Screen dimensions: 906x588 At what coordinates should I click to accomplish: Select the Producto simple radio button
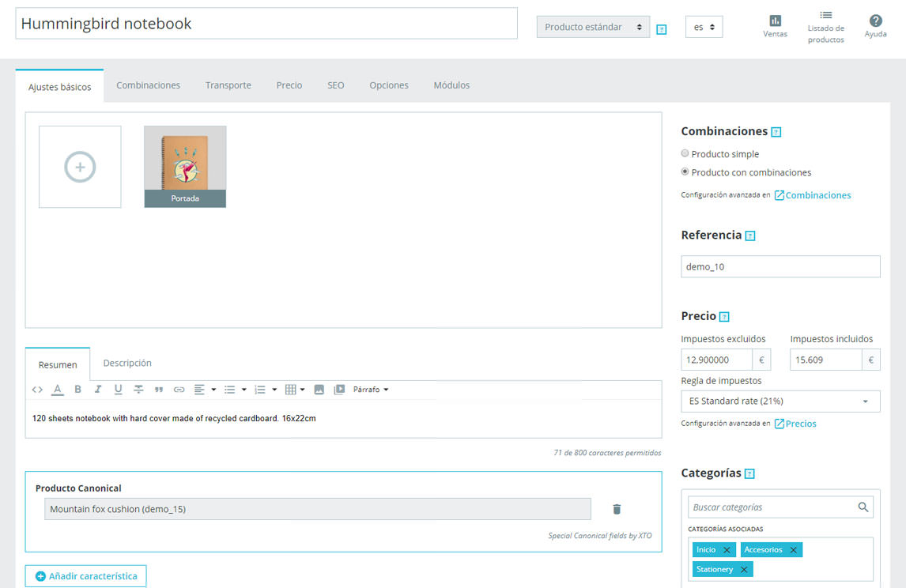click(685, 153)
